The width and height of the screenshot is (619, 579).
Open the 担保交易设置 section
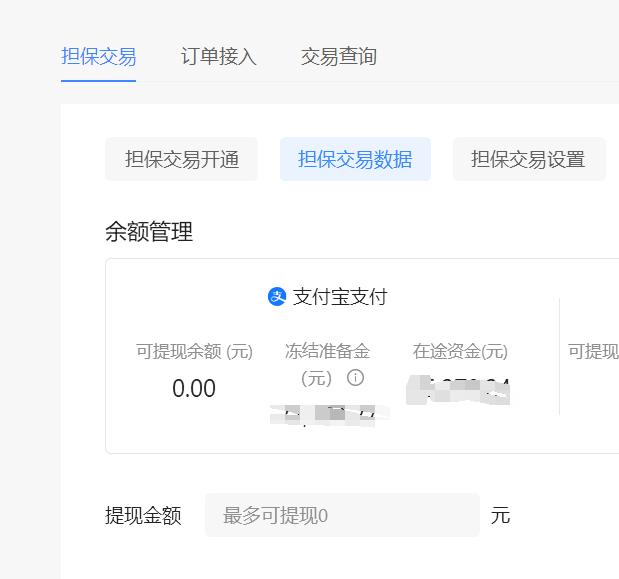(x=528, y=159)
